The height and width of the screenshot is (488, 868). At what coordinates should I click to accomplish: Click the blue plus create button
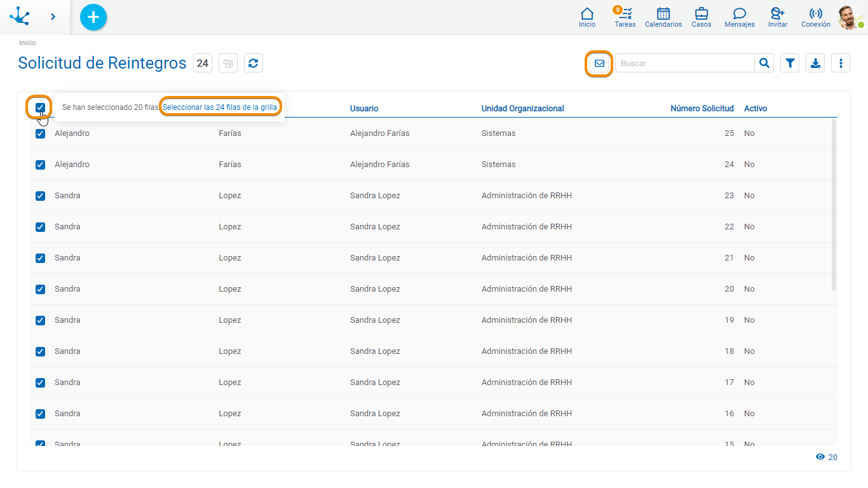point(93,17)
